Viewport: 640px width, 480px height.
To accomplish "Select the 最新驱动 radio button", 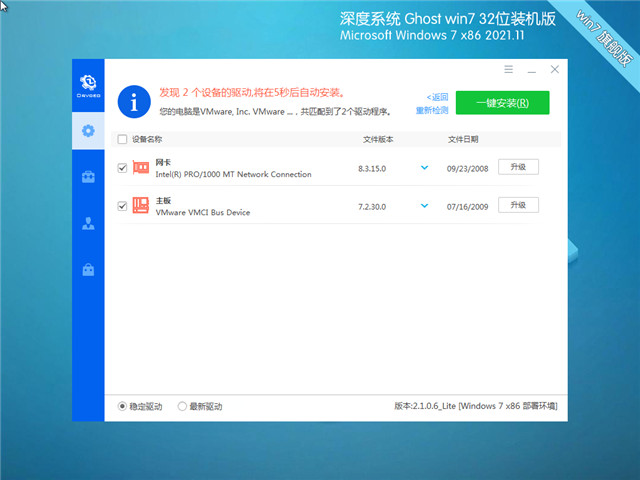I will (x=182, y=406).
